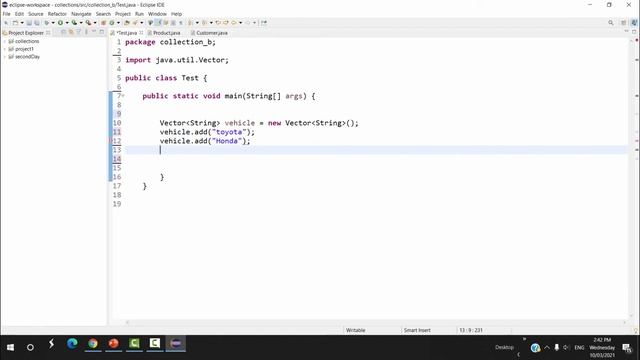This screenshot has width=640, height=360.
Task: Click the Smart Insert status field
Action: click(x=417, y=330)
